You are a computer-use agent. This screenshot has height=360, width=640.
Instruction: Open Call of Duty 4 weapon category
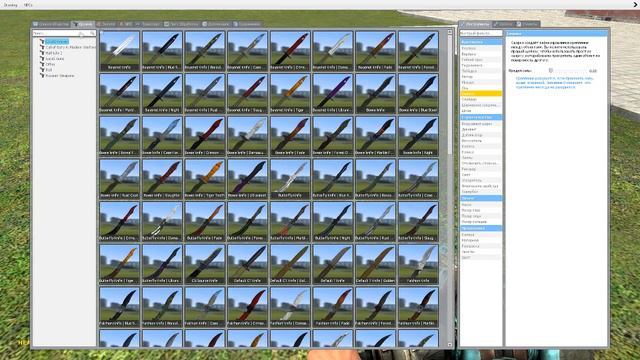point(70,47)
